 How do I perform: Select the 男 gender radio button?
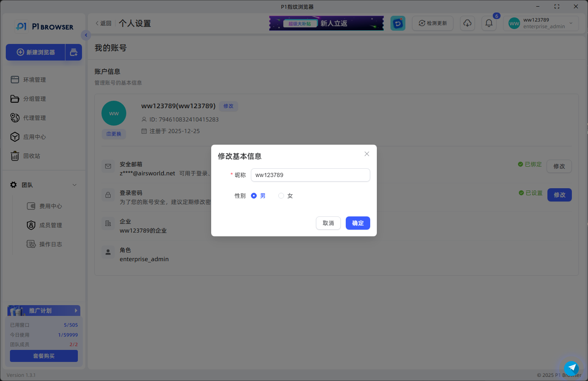click(x=253, y=195)
